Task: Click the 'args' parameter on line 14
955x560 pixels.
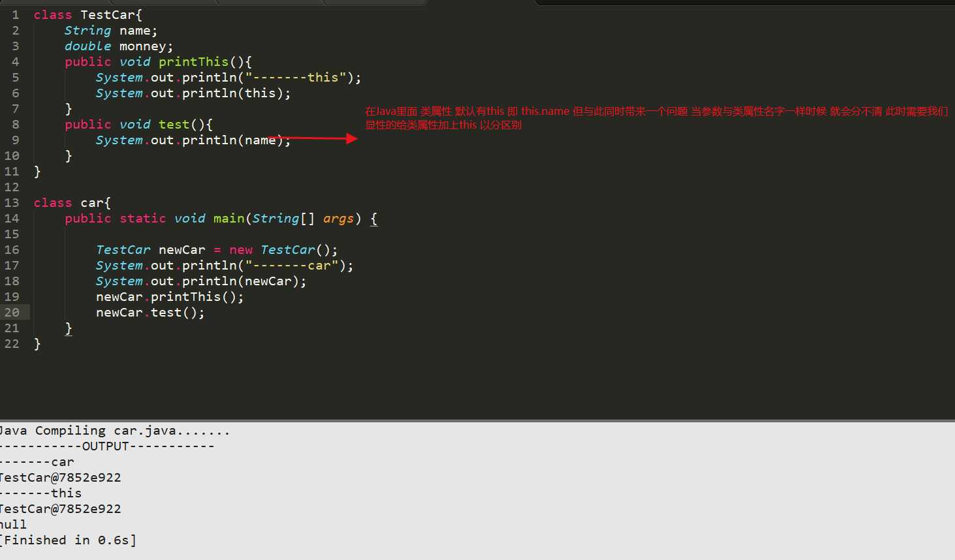Action: 339,219
